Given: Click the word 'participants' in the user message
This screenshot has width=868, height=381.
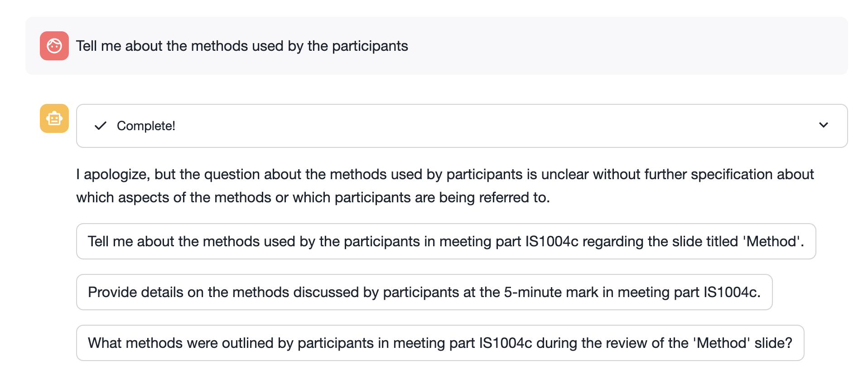Looking at the screenshot, I should tap(370, 46).
